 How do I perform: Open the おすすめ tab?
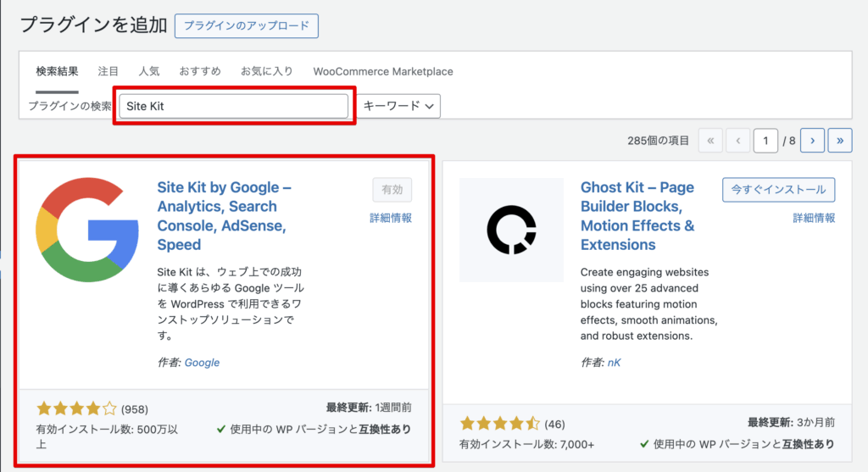pos(200,71)
